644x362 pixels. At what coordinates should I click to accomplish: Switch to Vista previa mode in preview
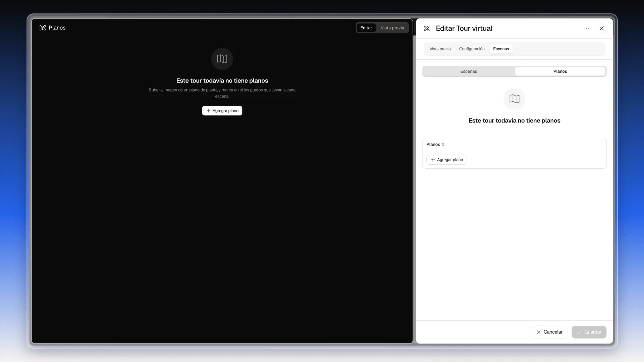point(392,28)
